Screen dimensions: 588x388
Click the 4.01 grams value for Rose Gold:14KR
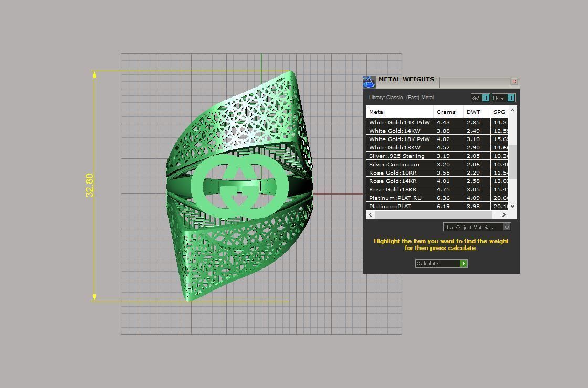click(443, 181)
